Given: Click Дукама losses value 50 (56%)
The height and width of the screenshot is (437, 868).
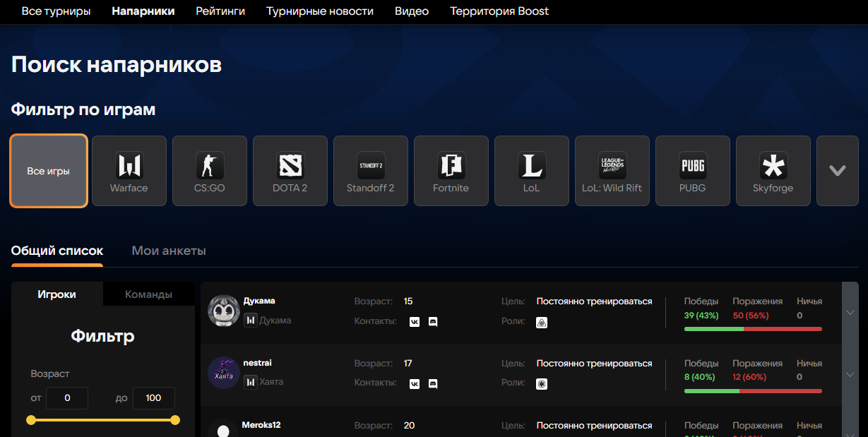Looking at the screenshot, I should coord(751,316).
